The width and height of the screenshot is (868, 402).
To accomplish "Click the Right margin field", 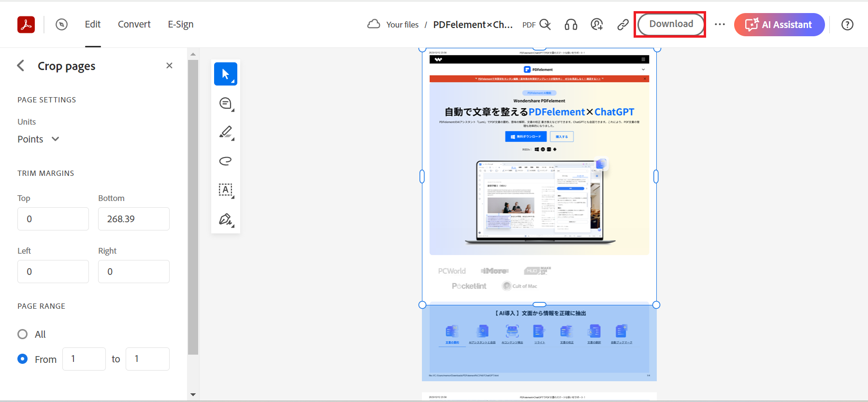I will tap(134, 272).
